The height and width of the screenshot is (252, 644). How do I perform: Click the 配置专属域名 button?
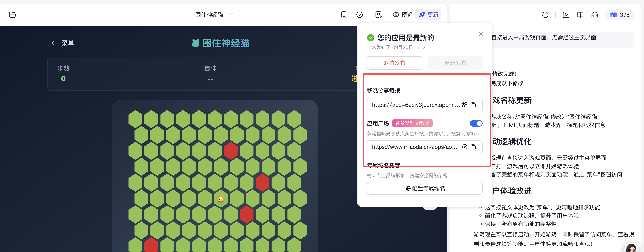[x=425, y=188]
